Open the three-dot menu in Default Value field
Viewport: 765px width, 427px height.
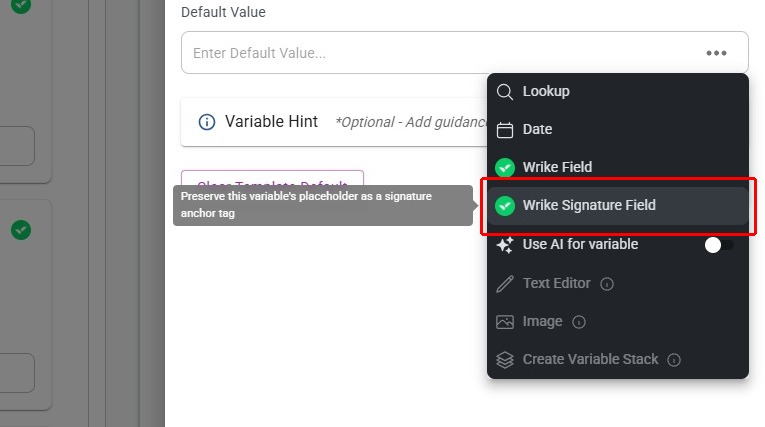pos(716,53)
